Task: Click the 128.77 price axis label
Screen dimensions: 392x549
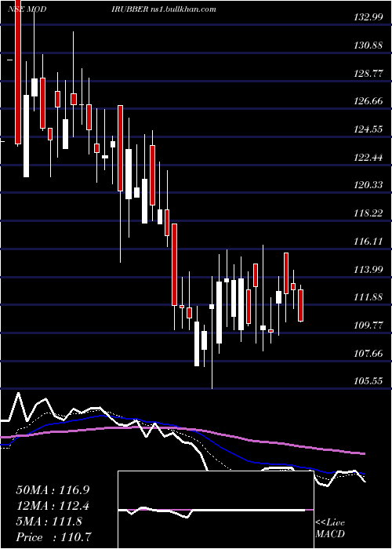Action: pyautogui.click(x=368, y=73)
